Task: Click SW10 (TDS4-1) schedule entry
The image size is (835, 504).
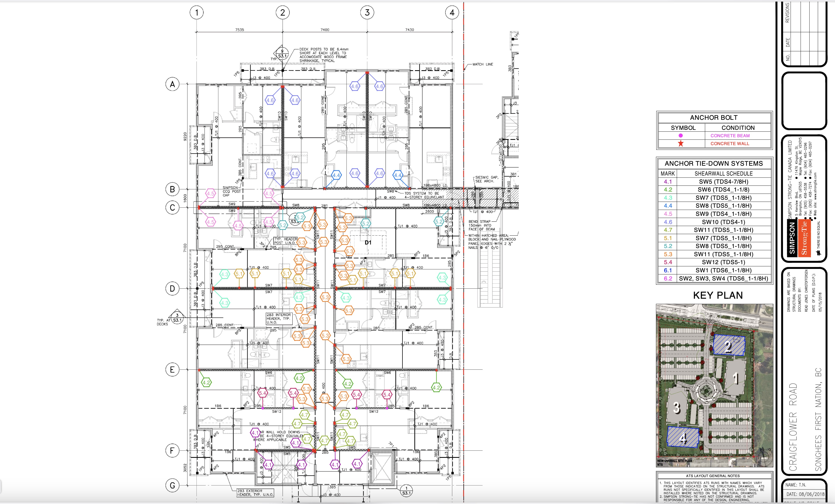Action: click(723, 222)
